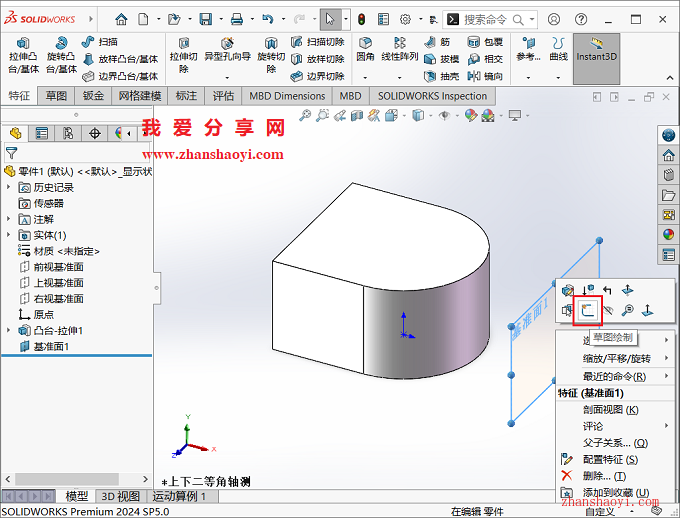Expand the 实体(1) folder
Screen dimensions: 680x518
[x=10, y=235]
